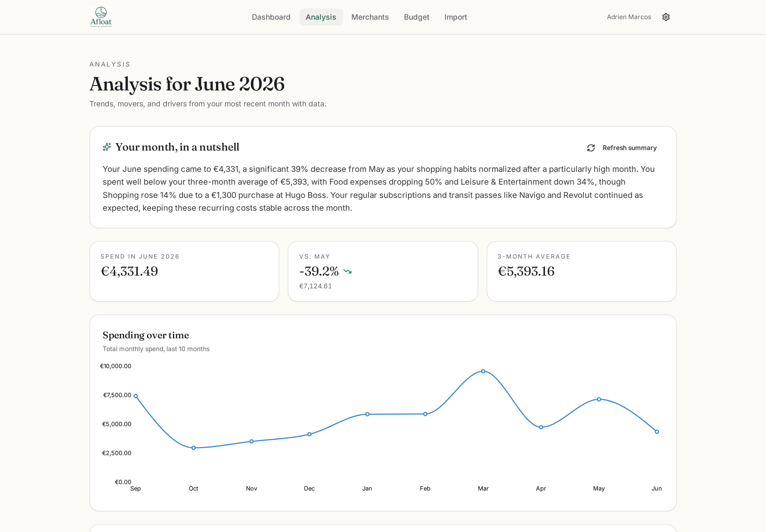
Task: Click the Afloat logo
Action: click(x=101, y=17)
